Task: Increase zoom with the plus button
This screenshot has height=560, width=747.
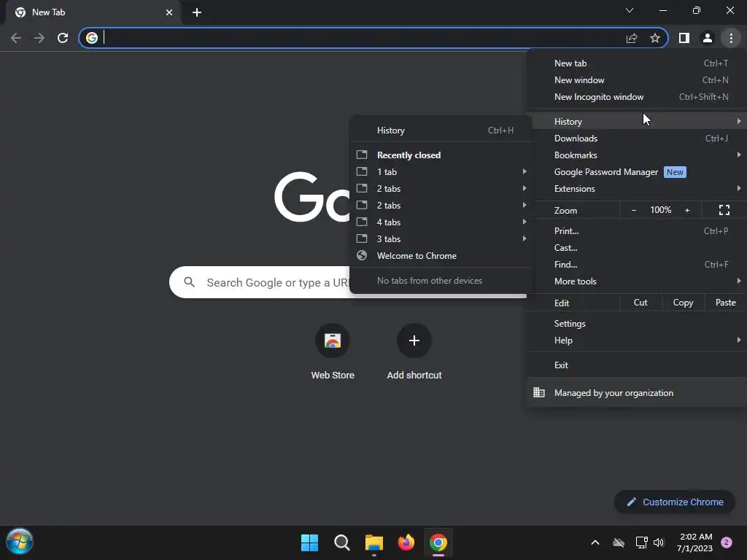Action: click(x=687, y=210)
